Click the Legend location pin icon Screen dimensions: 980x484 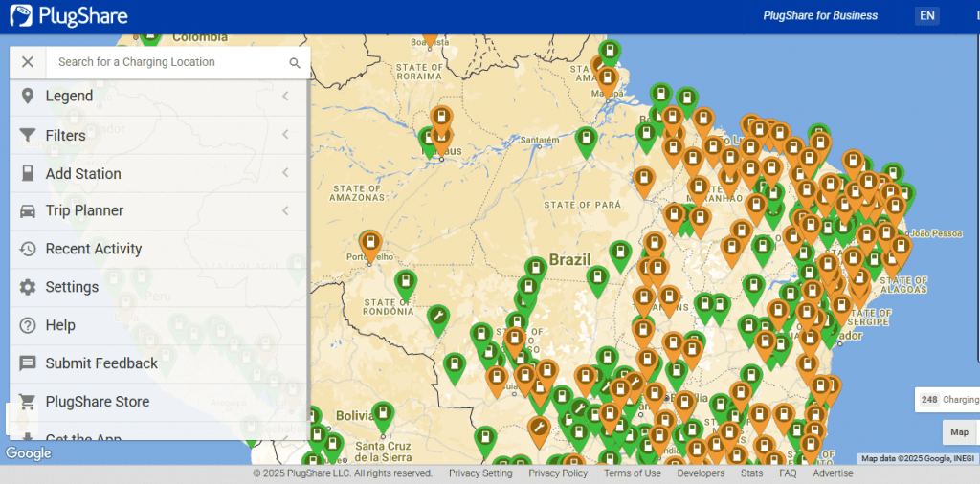tap(27, 96)
